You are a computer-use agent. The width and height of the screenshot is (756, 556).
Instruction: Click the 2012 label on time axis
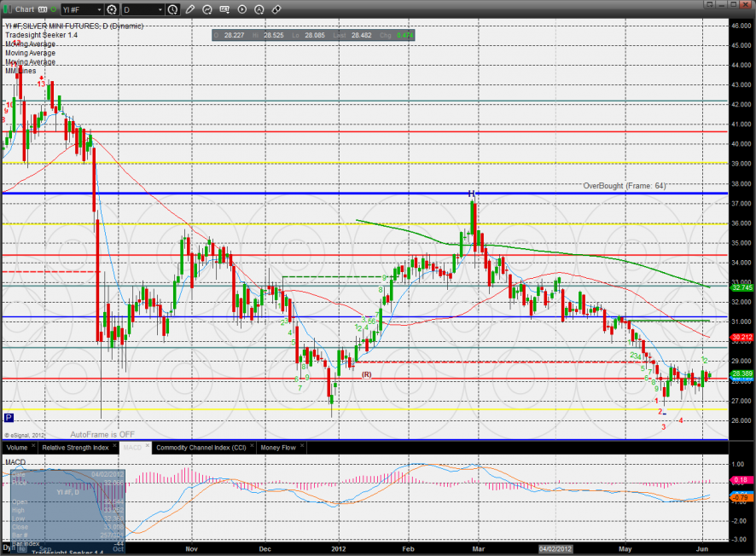pyautogui.click(x=339, y=549)
